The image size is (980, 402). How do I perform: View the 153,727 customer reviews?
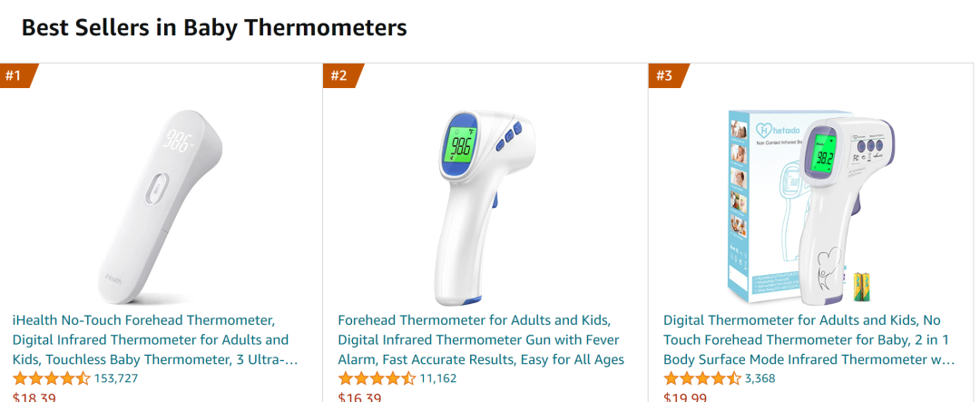(116, 378)
